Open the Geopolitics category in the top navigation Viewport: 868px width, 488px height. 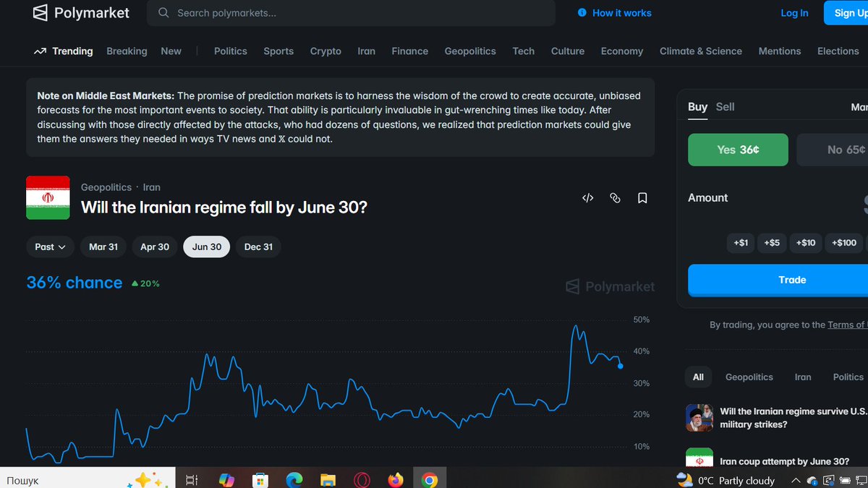470,51
